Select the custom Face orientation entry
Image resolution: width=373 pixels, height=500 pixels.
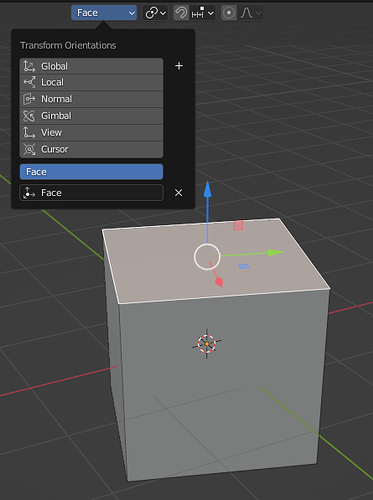tap(91, 172)
